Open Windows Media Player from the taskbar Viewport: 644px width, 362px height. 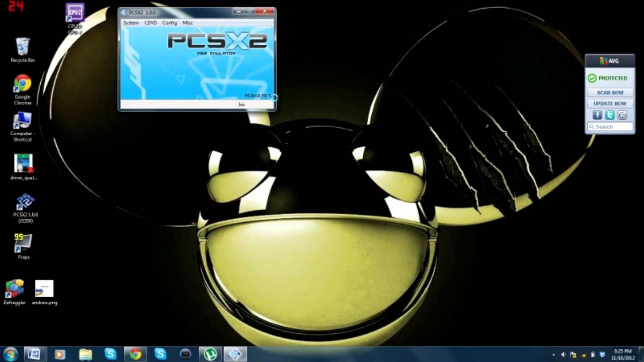click(60, 354)
